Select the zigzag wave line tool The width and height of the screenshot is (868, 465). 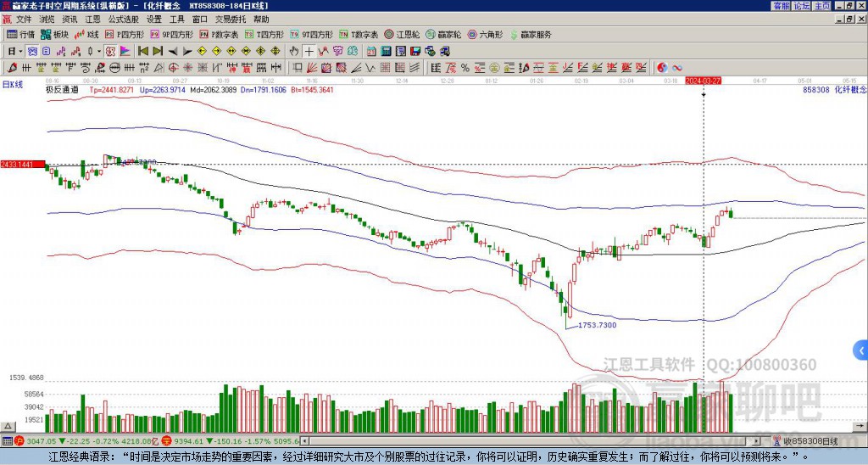tap(370, 68)
